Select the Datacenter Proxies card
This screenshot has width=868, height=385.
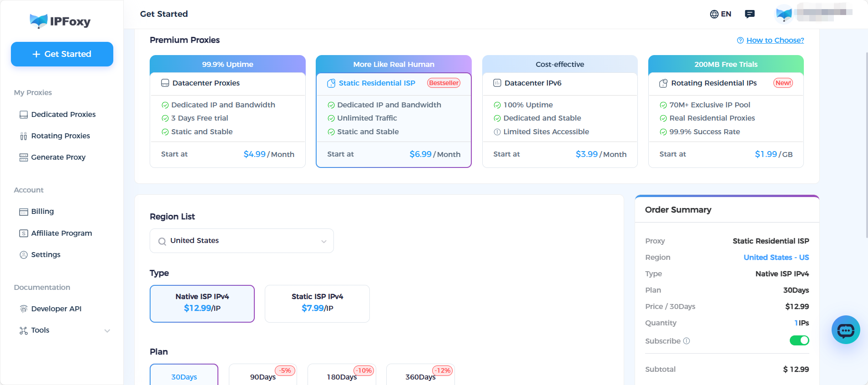pos(227,111)
